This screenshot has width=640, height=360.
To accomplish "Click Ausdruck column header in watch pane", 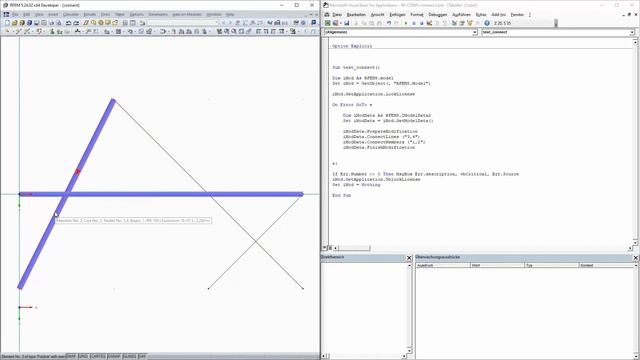I will tap(443, 265).
